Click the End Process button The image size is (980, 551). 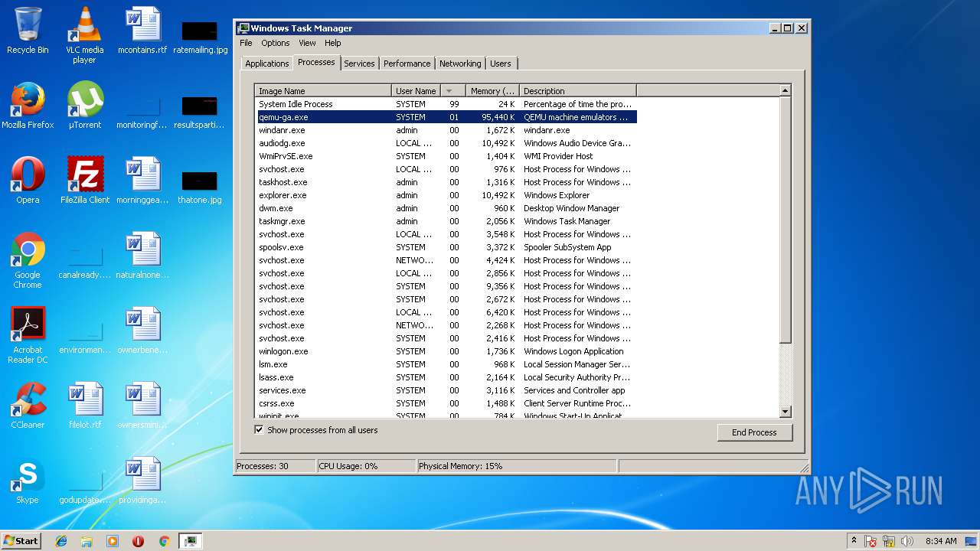coord(754,432)
